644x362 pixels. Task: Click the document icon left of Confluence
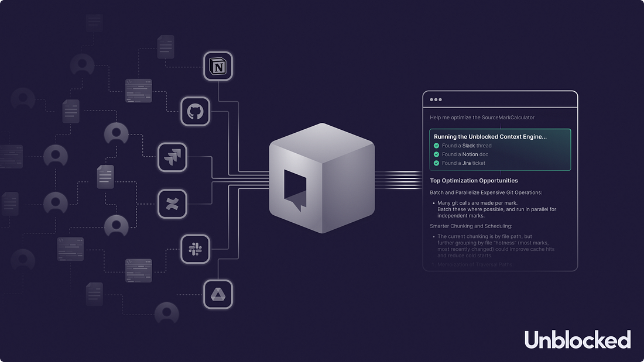click(x=105, y=177)
